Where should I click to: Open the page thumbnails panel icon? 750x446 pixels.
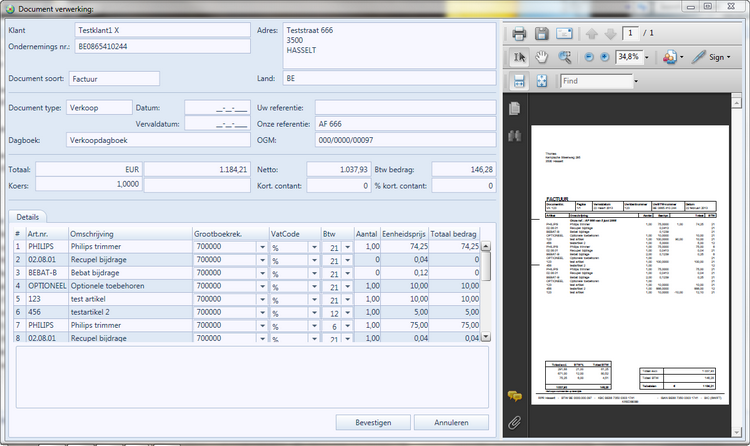514,109
